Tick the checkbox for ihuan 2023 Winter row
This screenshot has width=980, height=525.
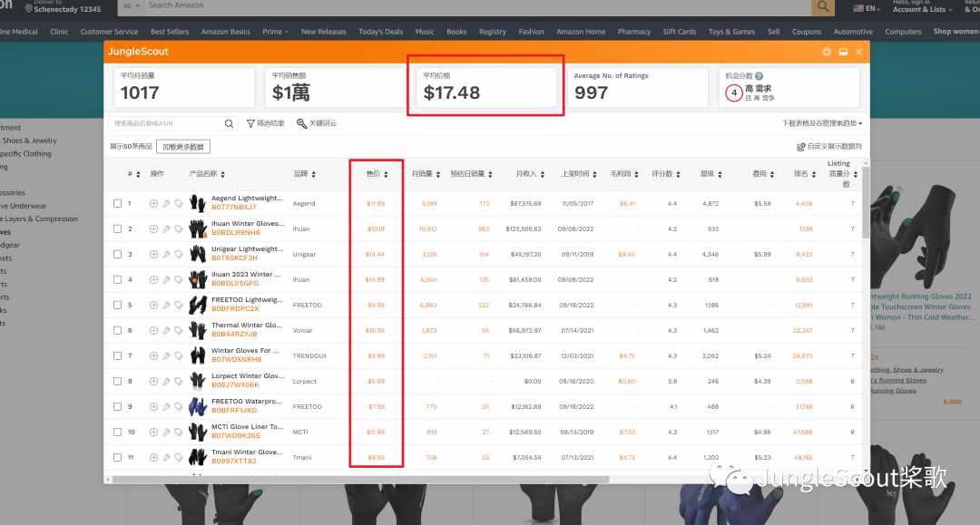pos(117,279)
